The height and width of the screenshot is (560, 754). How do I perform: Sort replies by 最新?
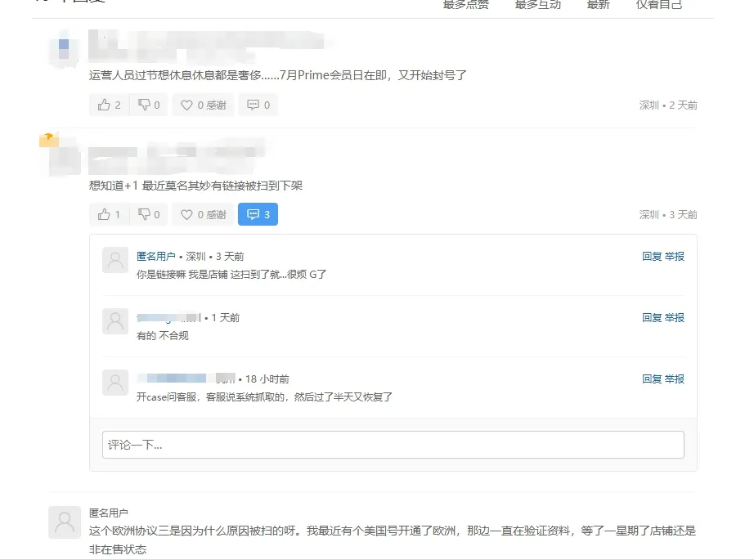(598, 4)
